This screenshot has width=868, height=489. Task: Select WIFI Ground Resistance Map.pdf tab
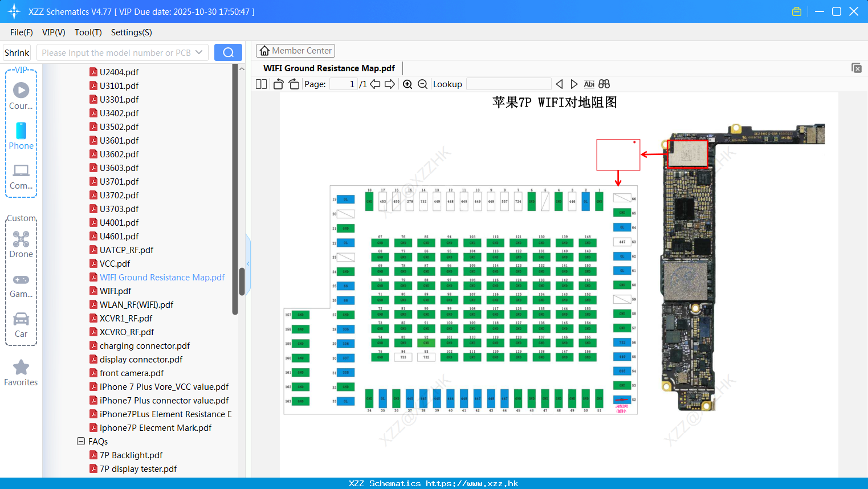pyautogui.click(x=329, y=68)
